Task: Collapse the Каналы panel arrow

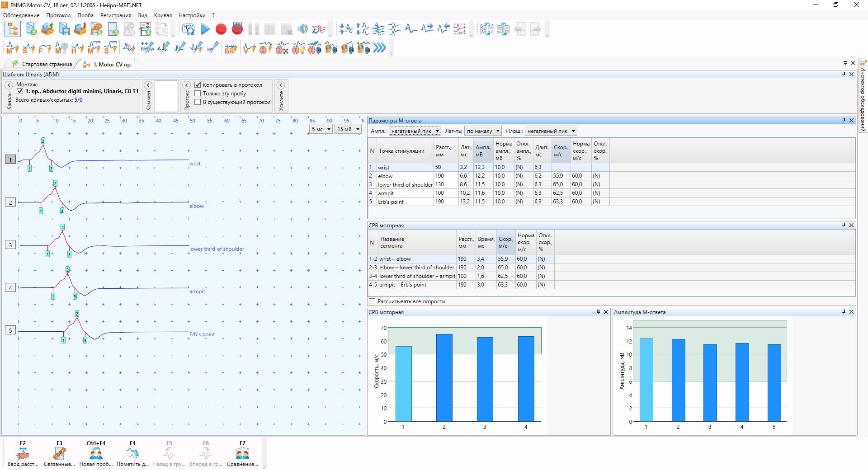Action: [x=9, y=85]
